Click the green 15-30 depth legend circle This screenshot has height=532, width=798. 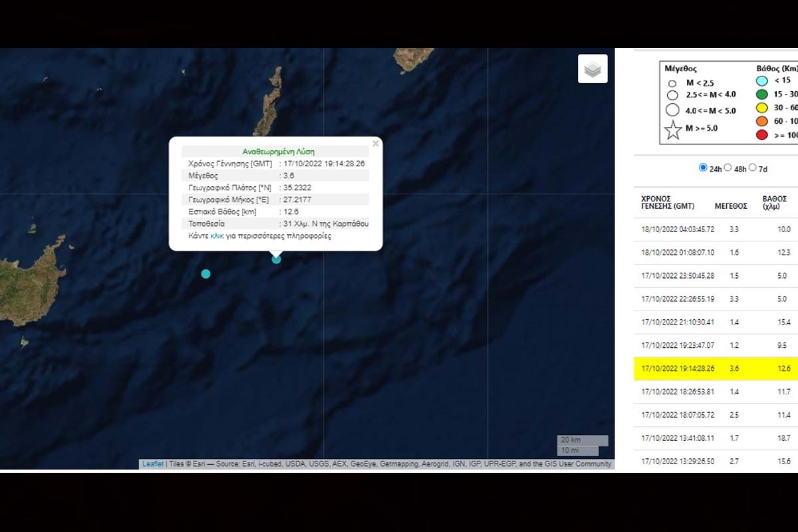click(763, 94)
